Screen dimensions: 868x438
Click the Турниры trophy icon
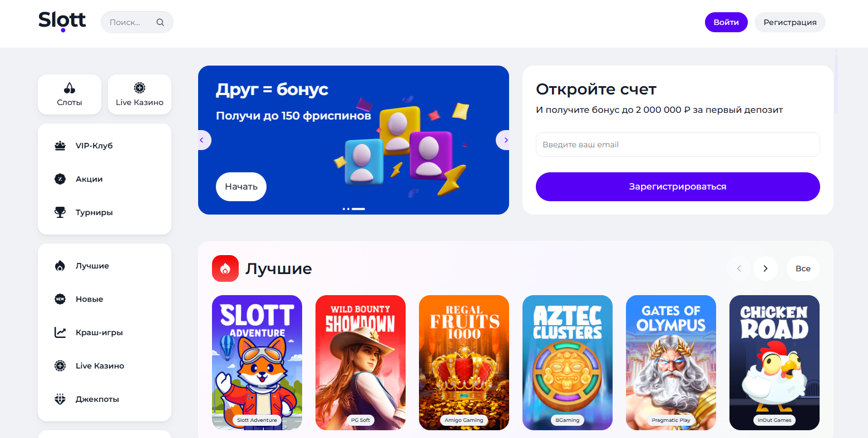[x=60, y=212]
